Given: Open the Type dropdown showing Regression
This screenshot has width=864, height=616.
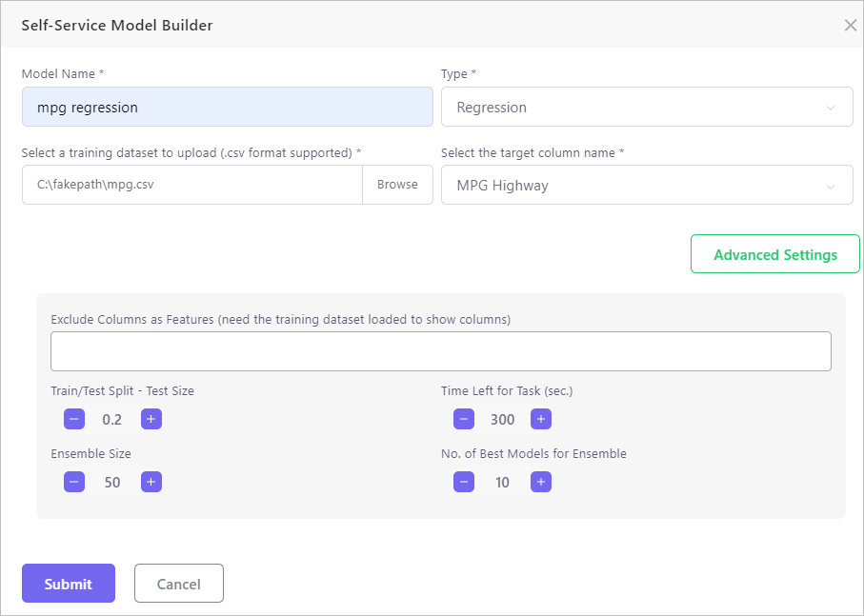Looking at the screenshot, I should pyautogui.click(x=646, y=108).
